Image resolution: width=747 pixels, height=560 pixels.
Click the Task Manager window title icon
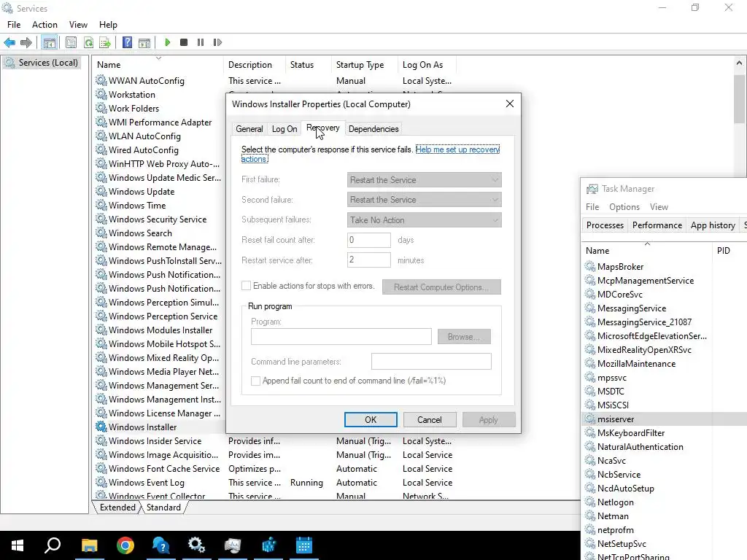click(592, 189)
